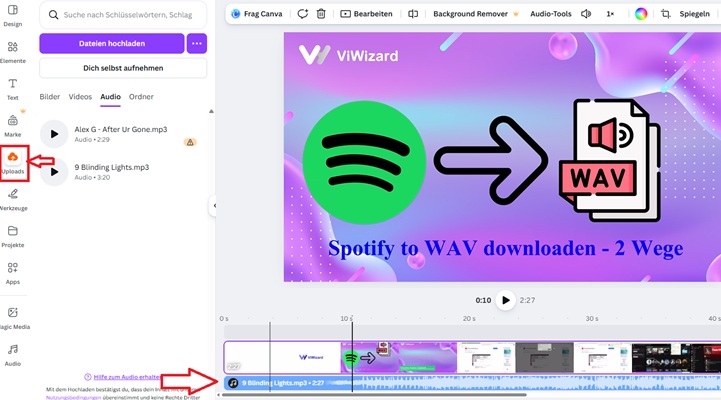
Task: Click the volume speaker icon
Action: pyautogui.click(x=586, y=14)
